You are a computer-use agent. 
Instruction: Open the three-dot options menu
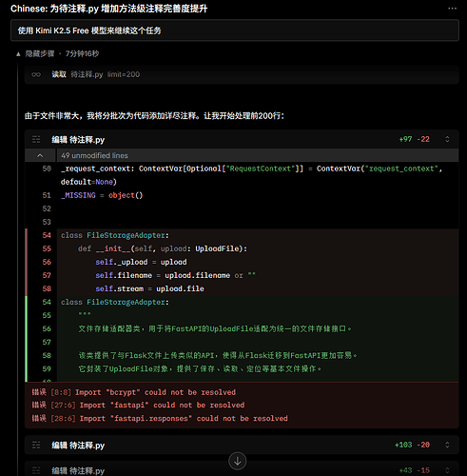coord(452,9)
